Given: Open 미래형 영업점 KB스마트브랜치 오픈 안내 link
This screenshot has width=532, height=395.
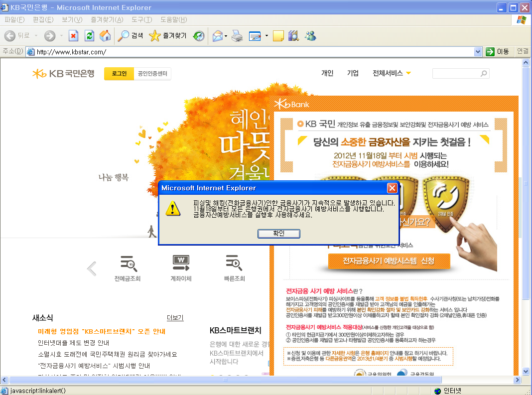Looking at the screenshot, I should (102, 331).
